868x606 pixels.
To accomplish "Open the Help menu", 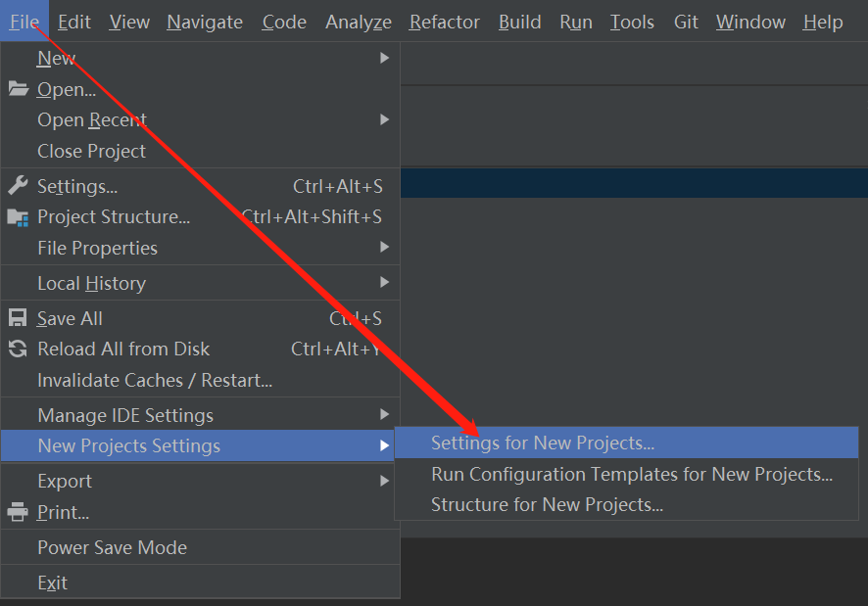I will (x=823, y=22).
